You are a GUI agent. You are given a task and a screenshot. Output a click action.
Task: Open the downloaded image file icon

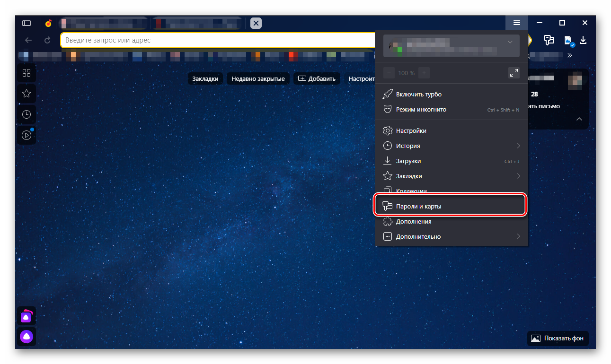coord(569,41)
